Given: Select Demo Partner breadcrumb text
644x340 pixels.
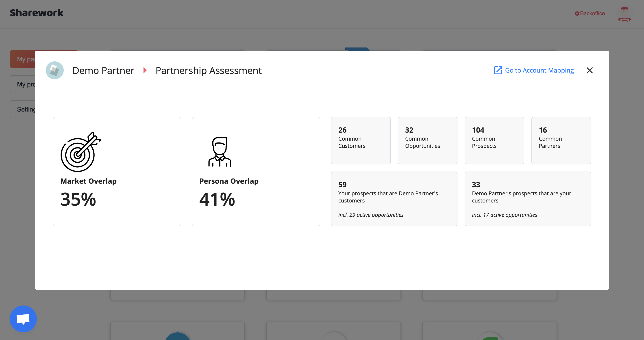Looking at the screenshot, I should click(x=103, y=70).
